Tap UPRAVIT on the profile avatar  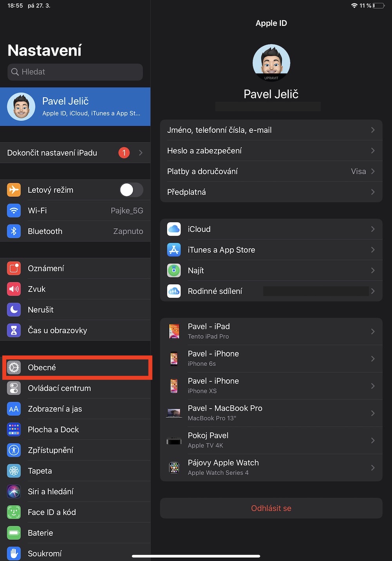tap(271, 78)
